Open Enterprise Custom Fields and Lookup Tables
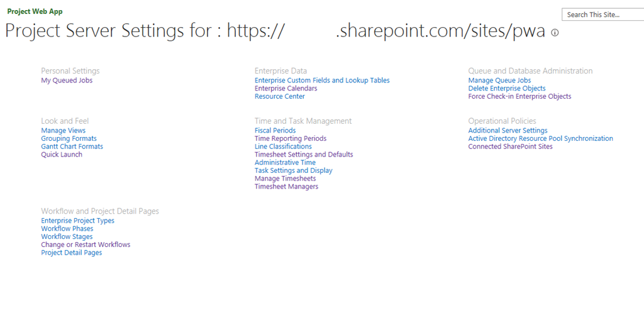 (322, 80)
